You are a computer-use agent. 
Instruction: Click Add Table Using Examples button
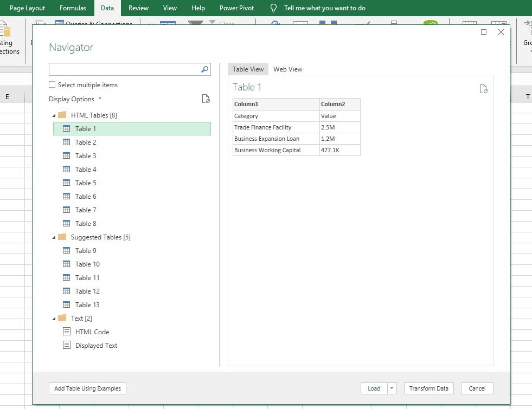[87, 388]
